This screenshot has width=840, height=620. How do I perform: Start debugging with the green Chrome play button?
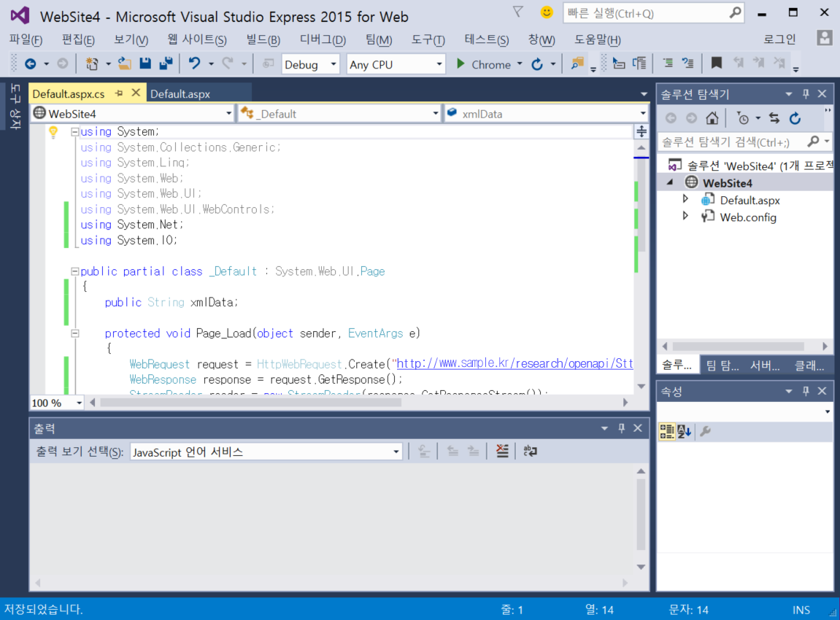point(461,64)
